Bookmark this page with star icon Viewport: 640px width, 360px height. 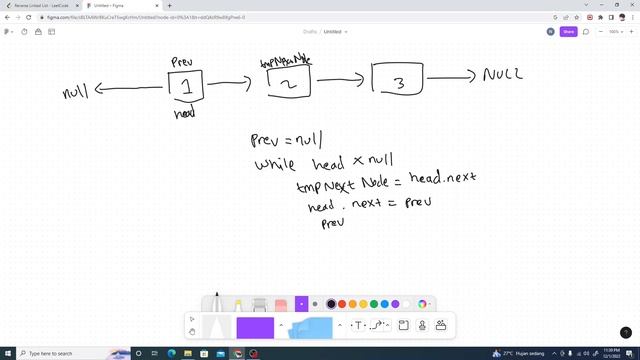coord(577,17)
